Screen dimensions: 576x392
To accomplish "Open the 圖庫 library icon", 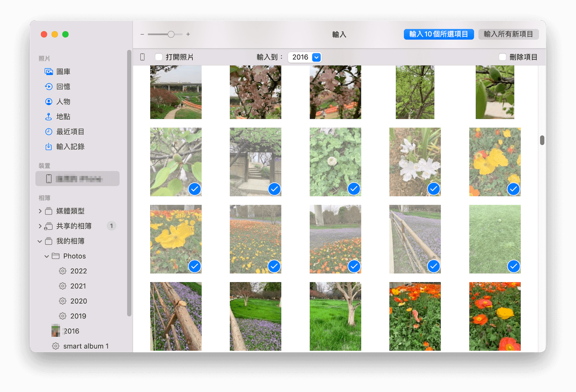I will pyautogui.click(x=49, y=72).
